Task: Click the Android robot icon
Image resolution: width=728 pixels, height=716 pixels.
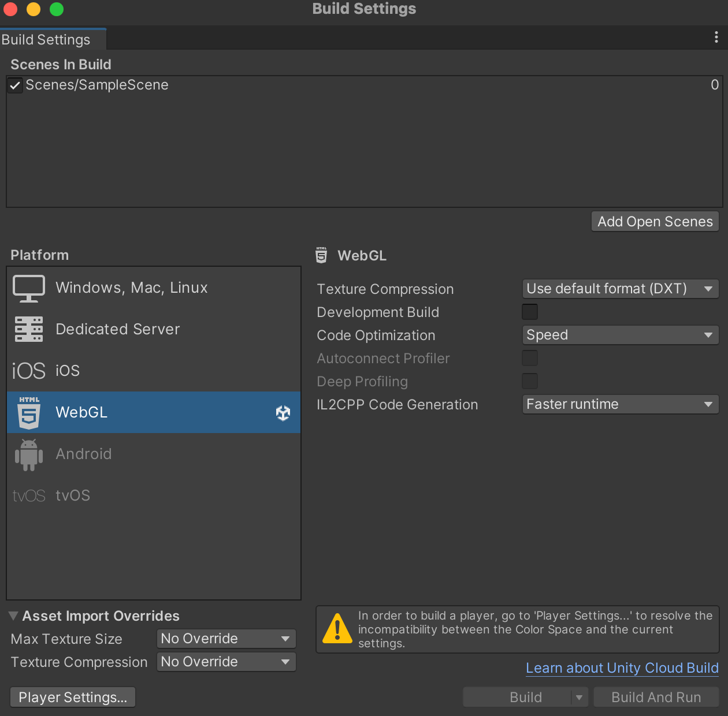Action: pyautogui.click(x=29, y=454)
